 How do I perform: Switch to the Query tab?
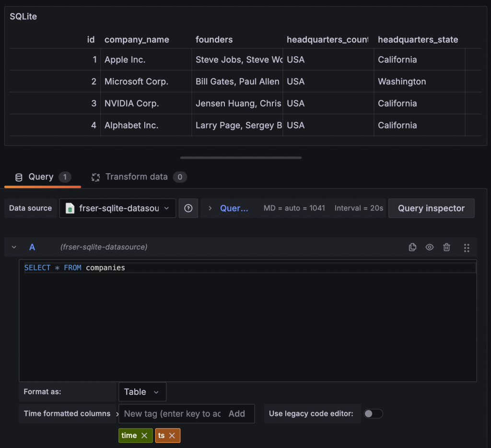pos(43,177)
